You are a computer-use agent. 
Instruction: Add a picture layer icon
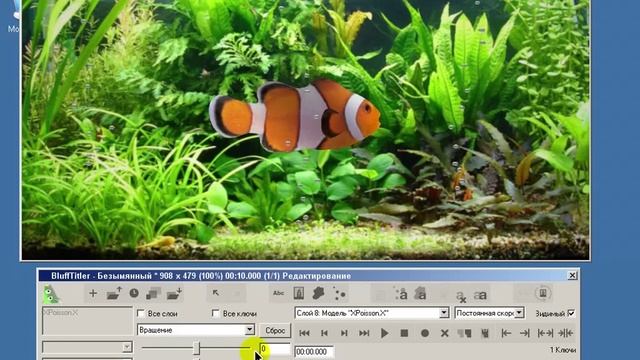click(x=299, y=293)
